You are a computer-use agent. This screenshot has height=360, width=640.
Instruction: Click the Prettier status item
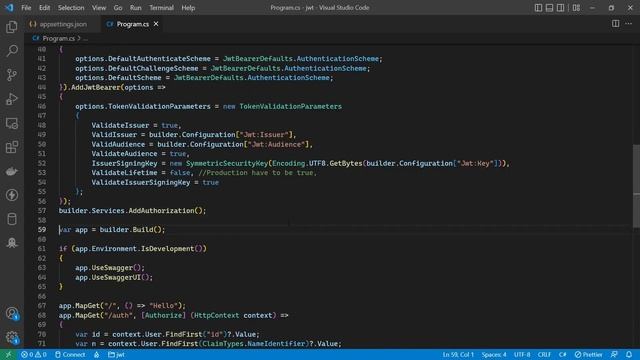[589, 355]
